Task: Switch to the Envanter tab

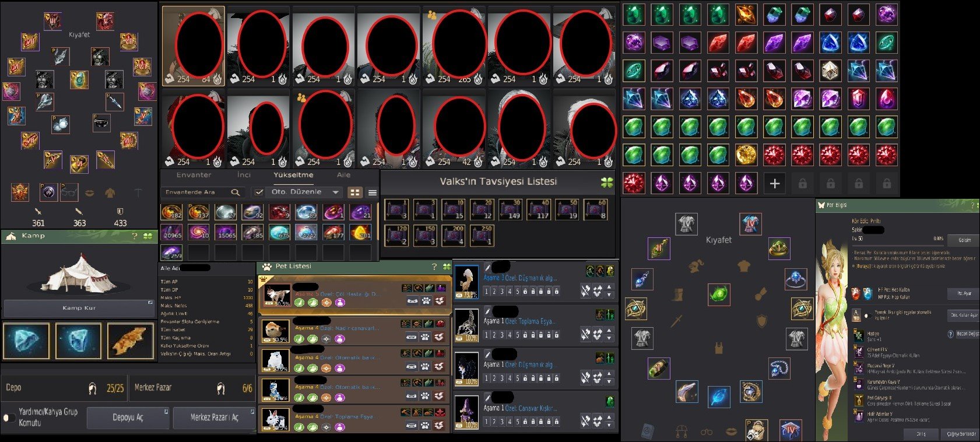Action: coord(194,175)
